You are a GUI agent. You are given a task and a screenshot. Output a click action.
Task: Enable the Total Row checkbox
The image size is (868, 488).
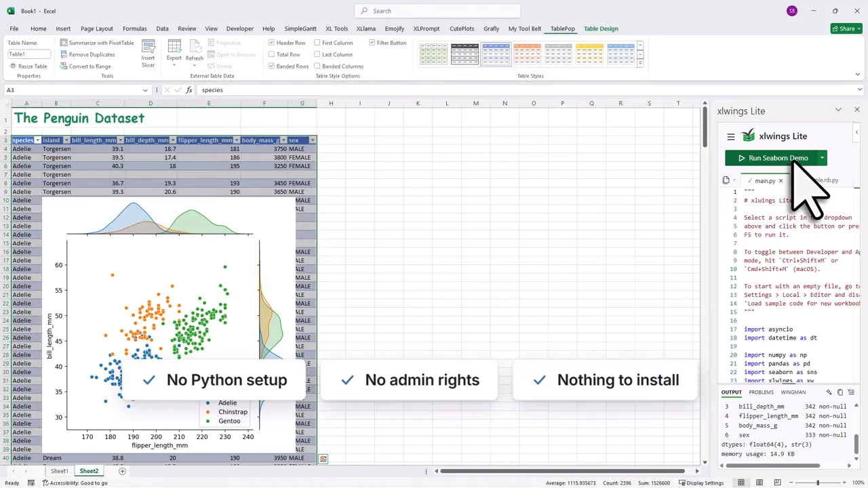(271, 54)
